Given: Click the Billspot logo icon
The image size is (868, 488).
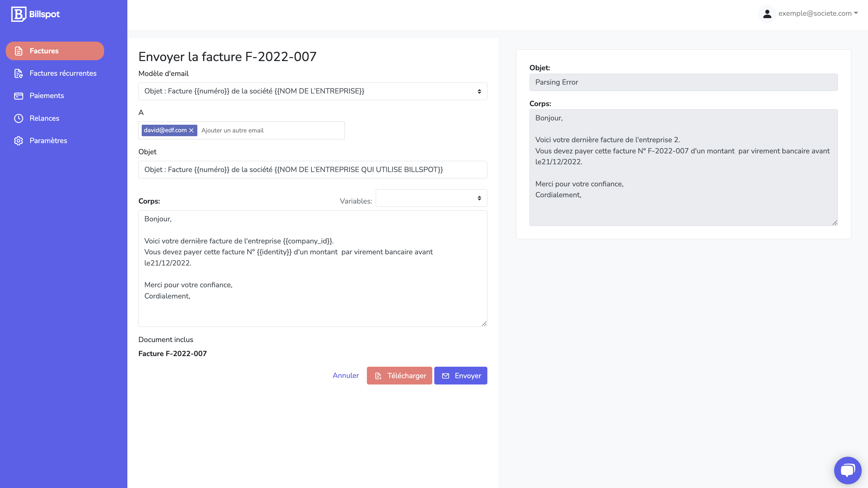Looking at the screenshot, I should coord(19,14).
